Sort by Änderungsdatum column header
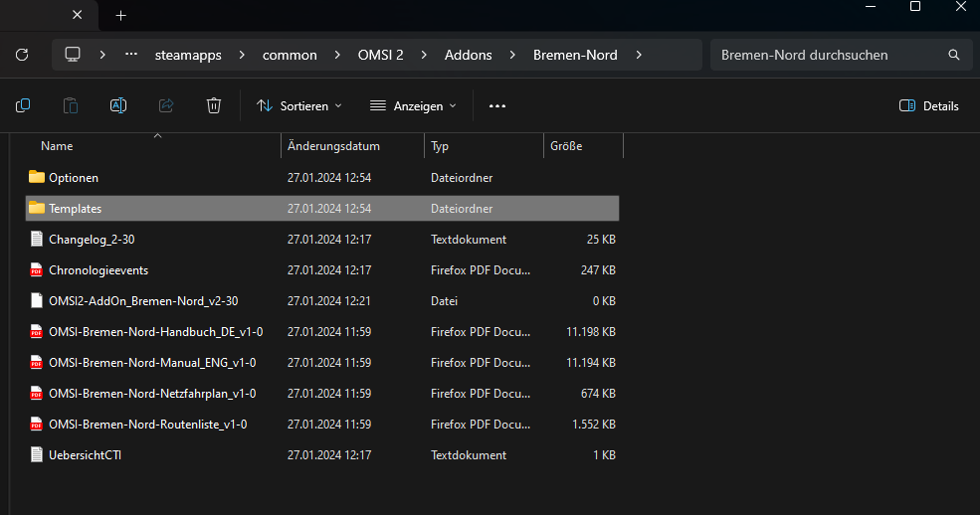 tap(334, 146)
